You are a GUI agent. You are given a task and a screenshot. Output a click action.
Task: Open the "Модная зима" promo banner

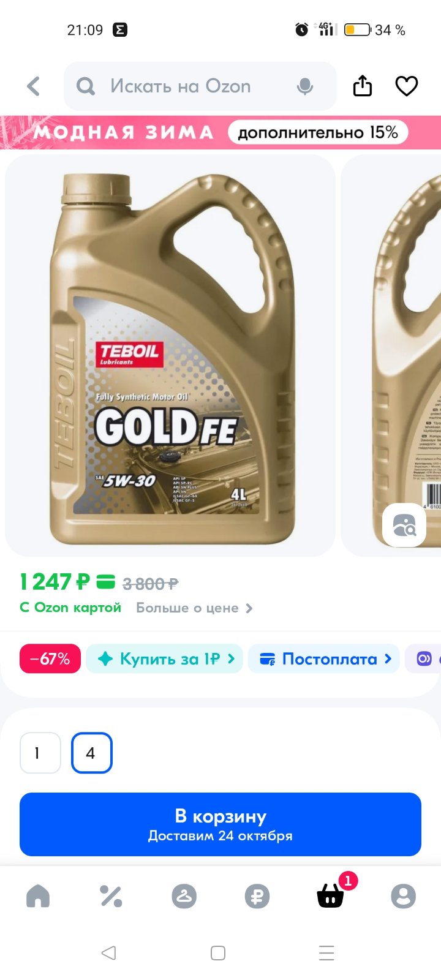pos(221,132)
